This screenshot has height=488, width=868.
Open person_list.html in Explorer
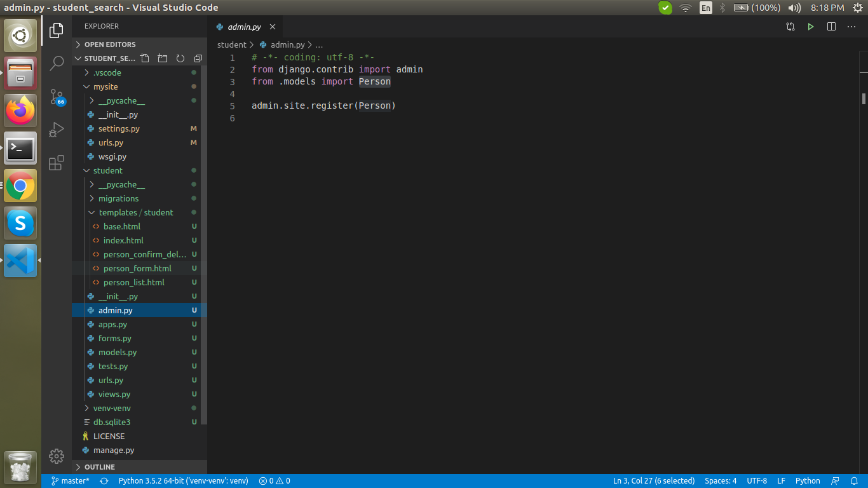click(139, 282)
